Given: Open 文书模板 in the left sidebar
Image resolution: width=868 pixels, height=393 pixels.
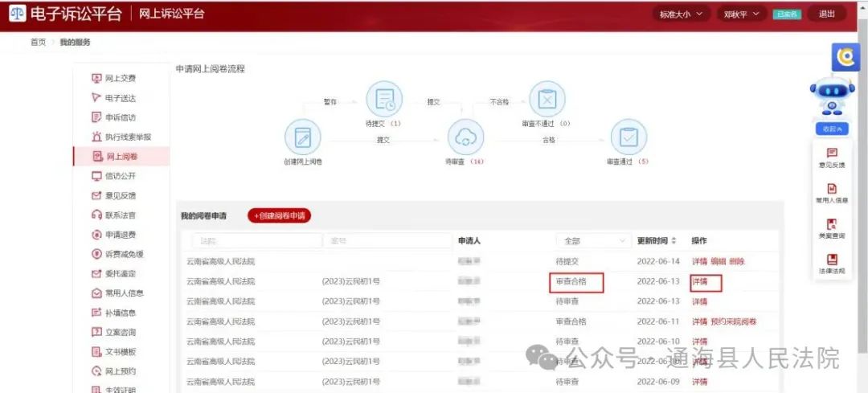Looking at the screenshot, I should tap(113, 351).
